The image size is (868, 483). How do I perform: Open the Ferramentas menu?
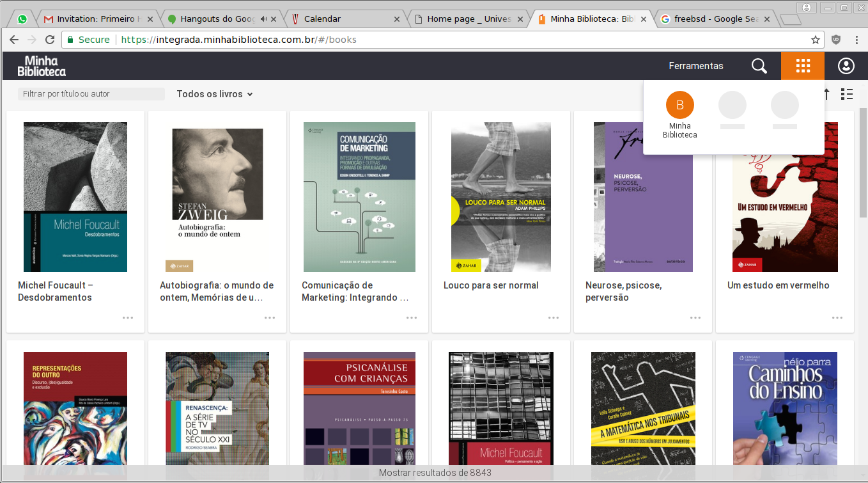(696, 66)
